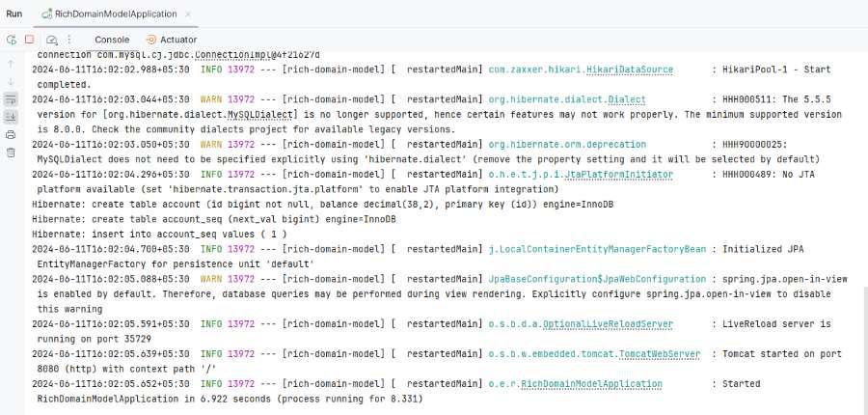Open the HikariDataSource class link
The height and width of the screenshot is (415, 868).
[630, 69]
